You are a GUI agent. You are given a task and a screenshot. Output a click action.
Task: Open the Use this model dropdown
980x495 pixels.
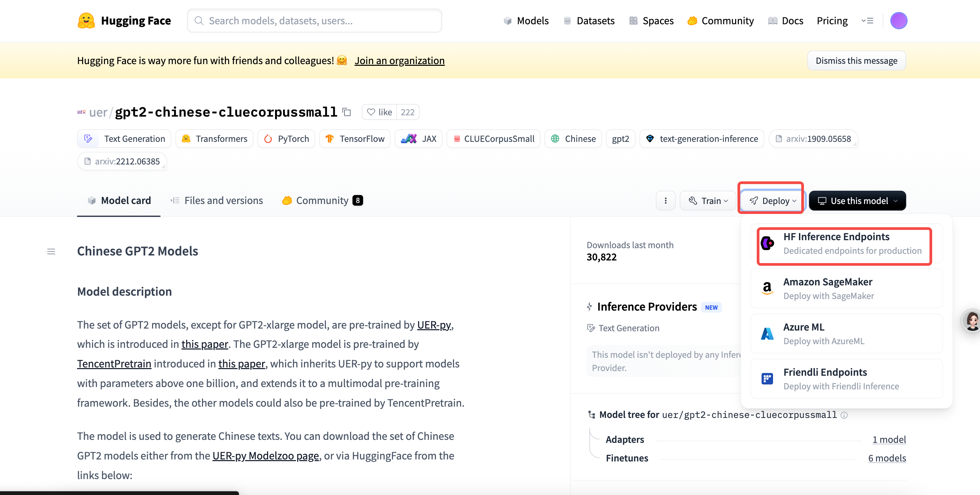tap(857, 201)
